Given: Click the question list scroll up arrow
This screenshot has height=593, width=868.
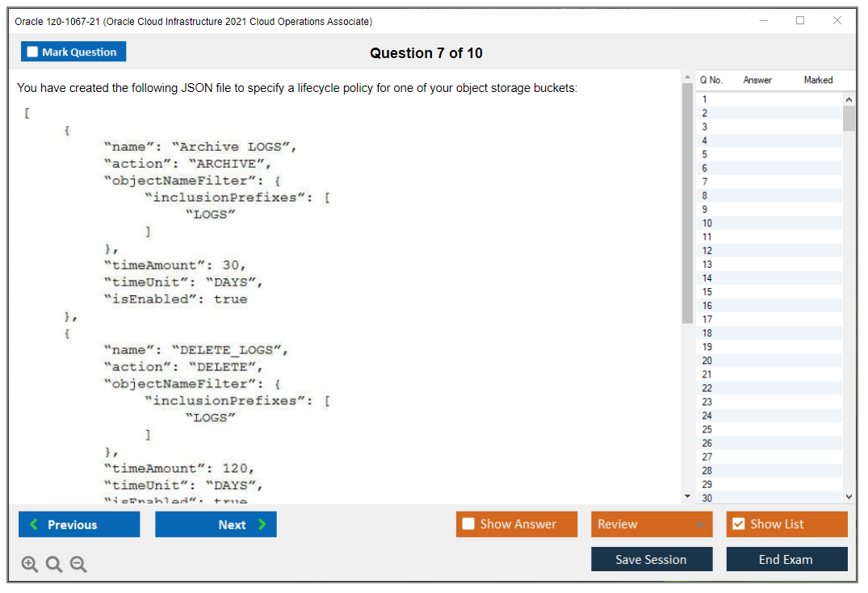Looking at the screenshot, I should pyautogui.click(x=849, y=98).
